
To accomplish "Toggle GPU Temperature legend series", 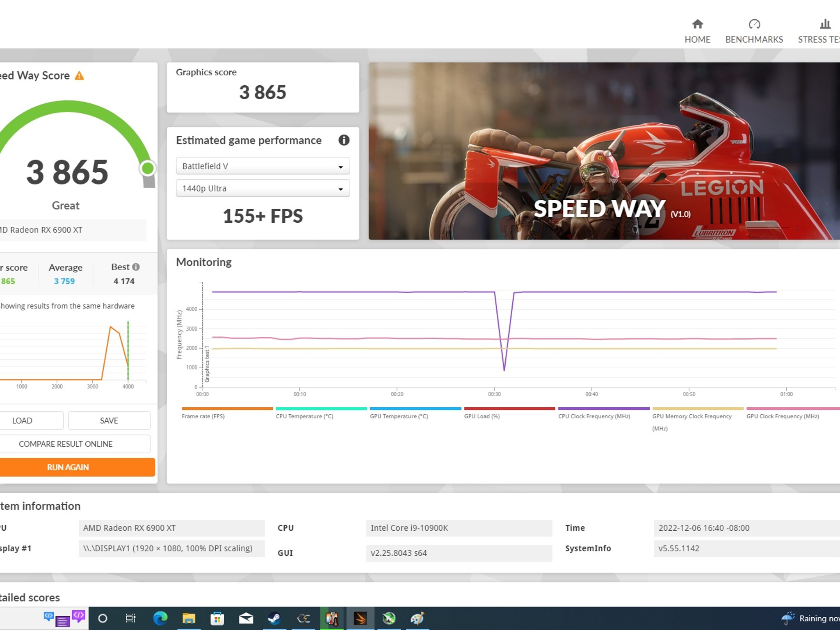I will pos(415,413).
